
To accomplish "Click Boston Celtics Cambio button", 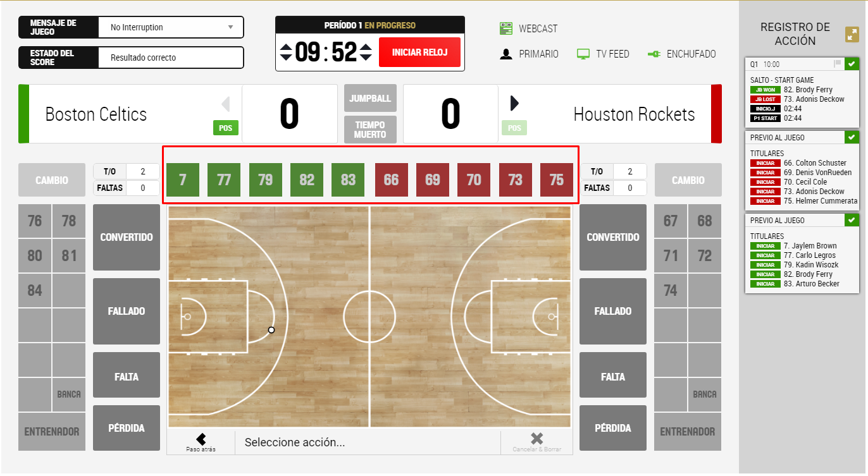I will (x=52, y=180).
